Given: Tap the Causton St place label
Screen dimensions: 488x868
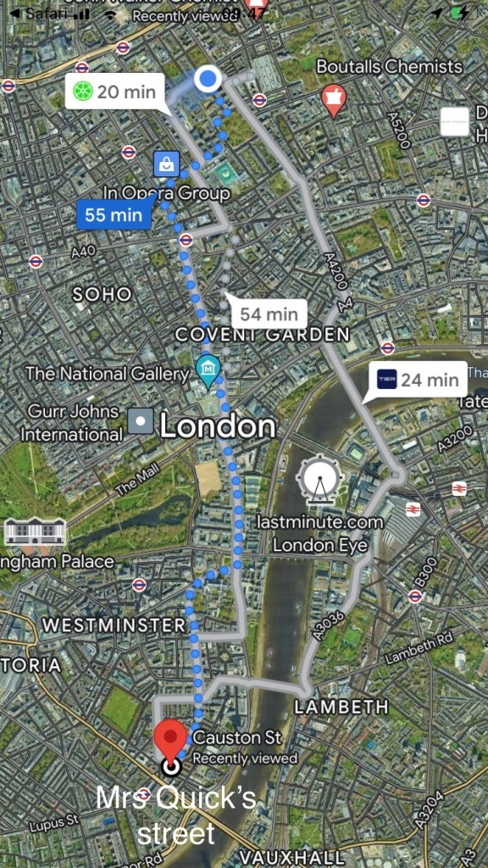Looking at the screenshot, I should [x=237, y=737].
